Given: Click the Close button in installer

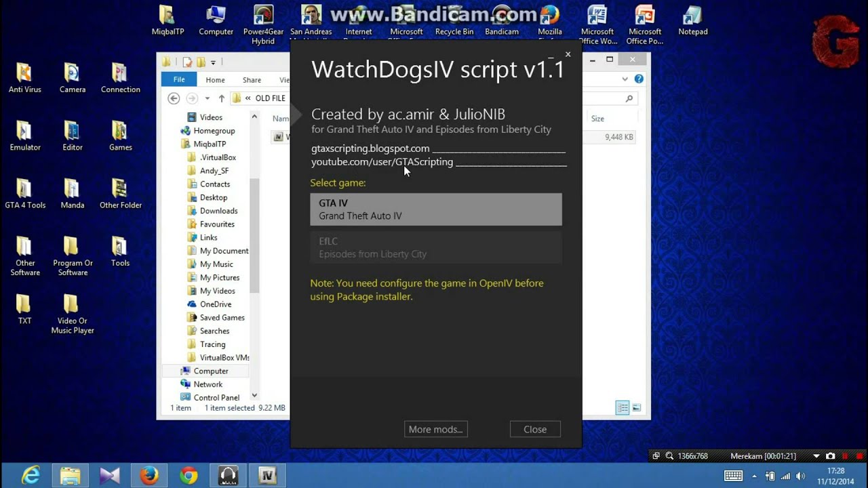Looking at the screenshot, I should (x=535, y=429).
